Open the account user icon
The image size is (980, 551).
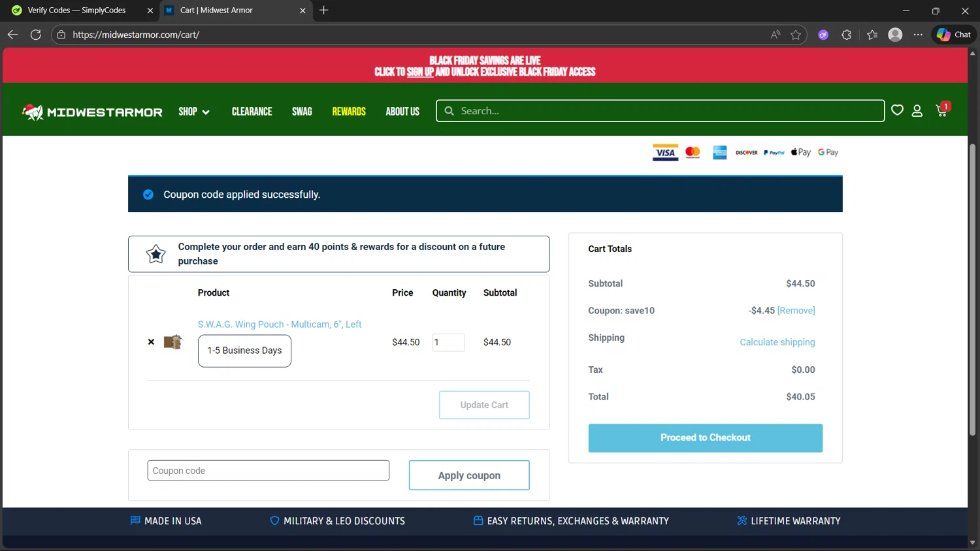(x=917, y=111)
